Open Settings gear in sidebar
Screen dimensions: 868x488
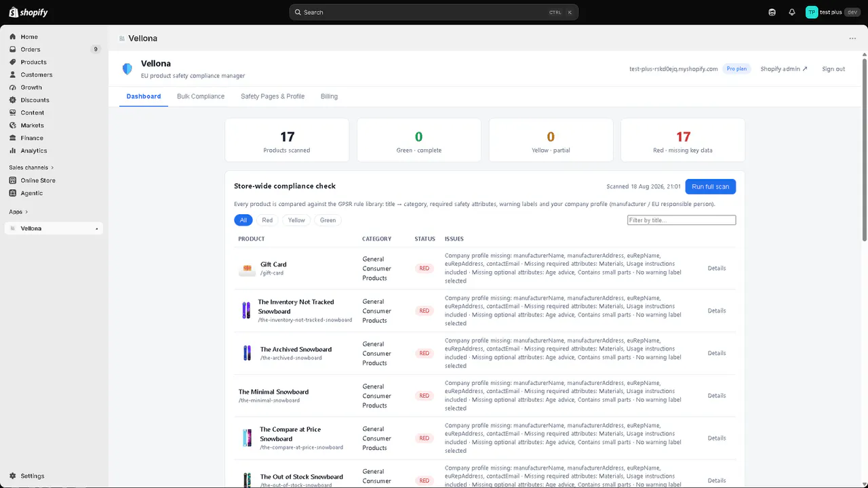pyautogui.click(x=13, y=476)
